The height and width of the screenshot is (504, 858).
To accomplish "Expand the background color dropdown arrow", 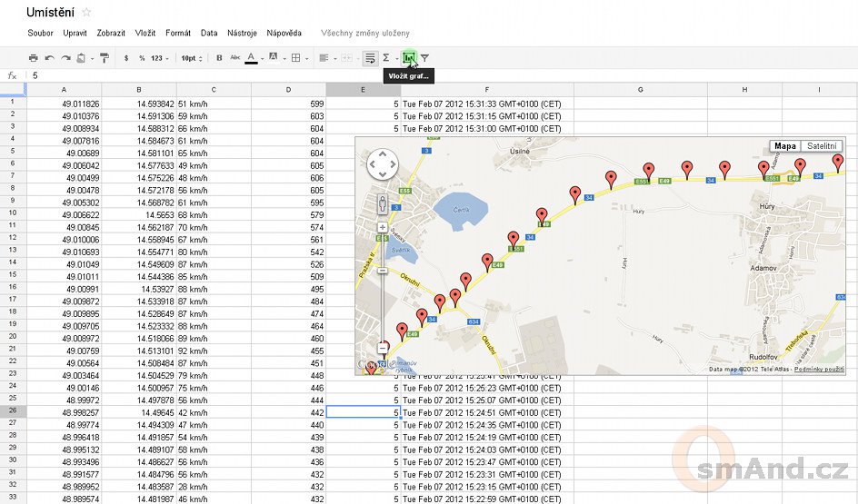I will click(284, 58).
